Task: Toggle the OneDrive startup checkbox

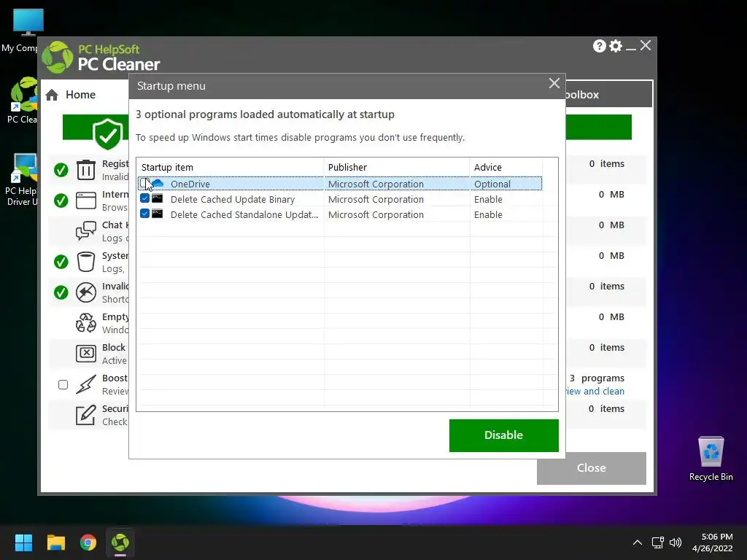Action: point(144,183)
